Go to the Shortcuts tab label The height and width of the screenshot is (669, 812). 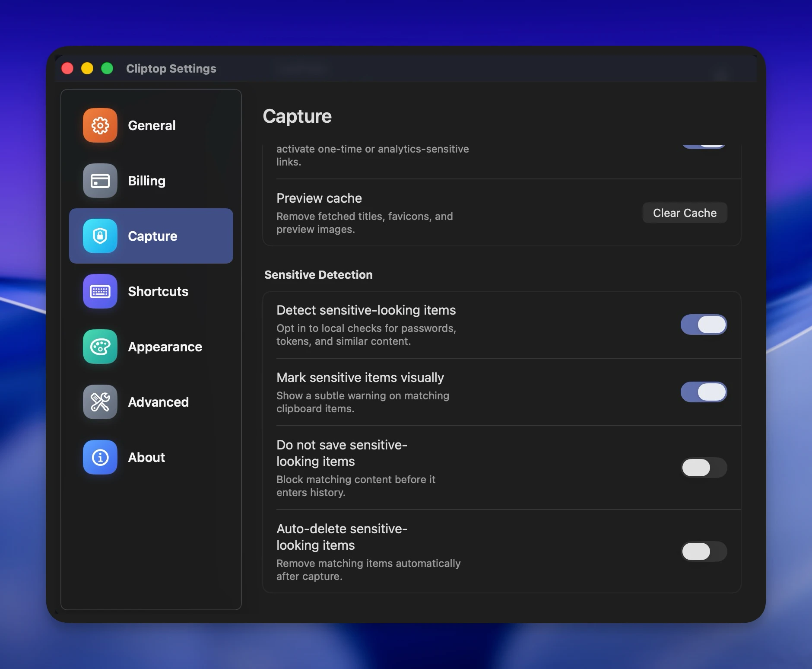click(158, 291)
